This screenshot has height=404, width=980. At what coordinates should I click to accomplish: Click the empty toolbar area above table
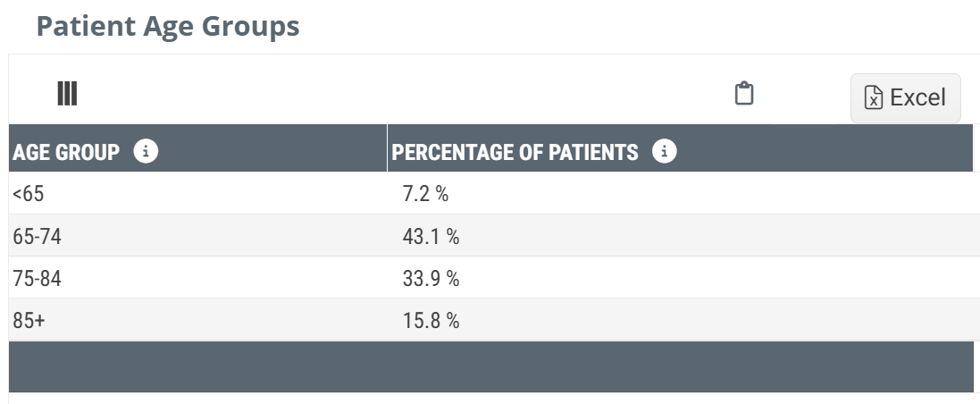tap(402, 93)
